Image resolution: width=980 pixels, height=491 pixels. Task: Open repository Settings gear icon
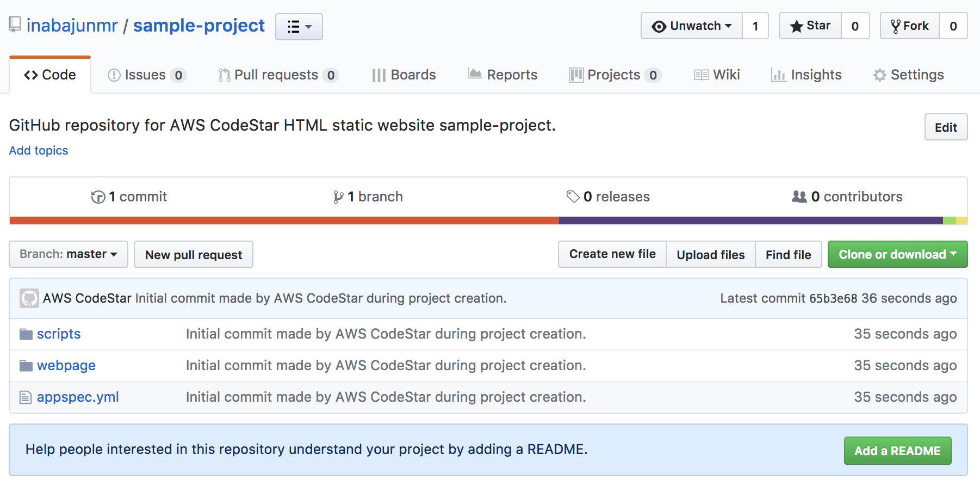click(x=879, y=75)
